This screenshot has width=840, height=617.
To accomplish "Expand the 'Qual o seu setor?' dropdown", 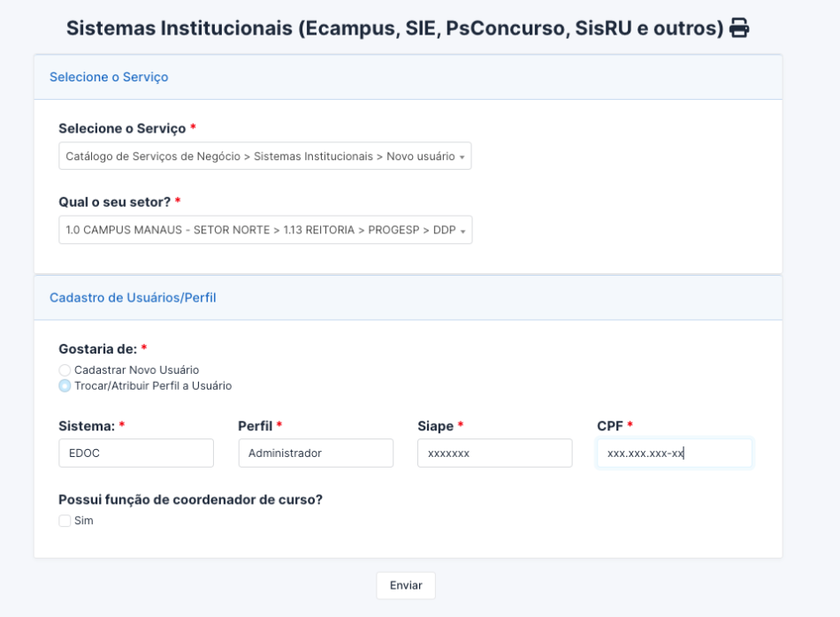I will [264, 230].
